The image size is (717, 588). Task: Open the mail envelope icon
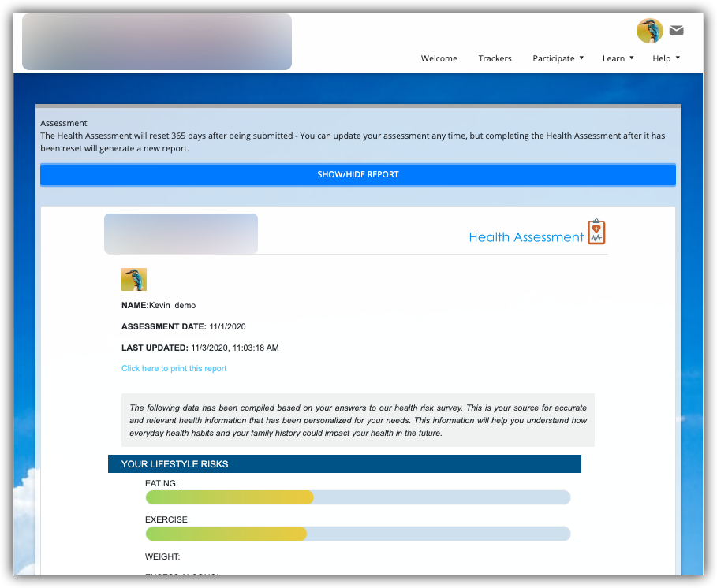click(x=676, y=30)
